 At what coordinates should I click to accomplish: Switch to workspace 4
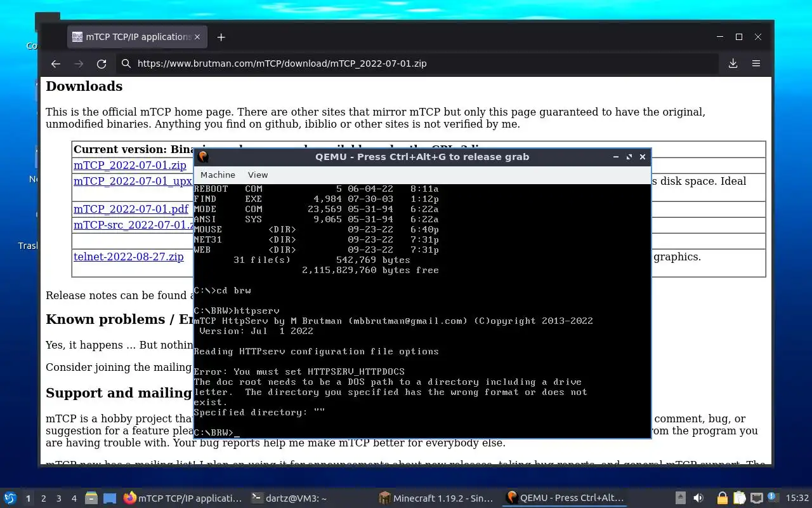(74, 498)
